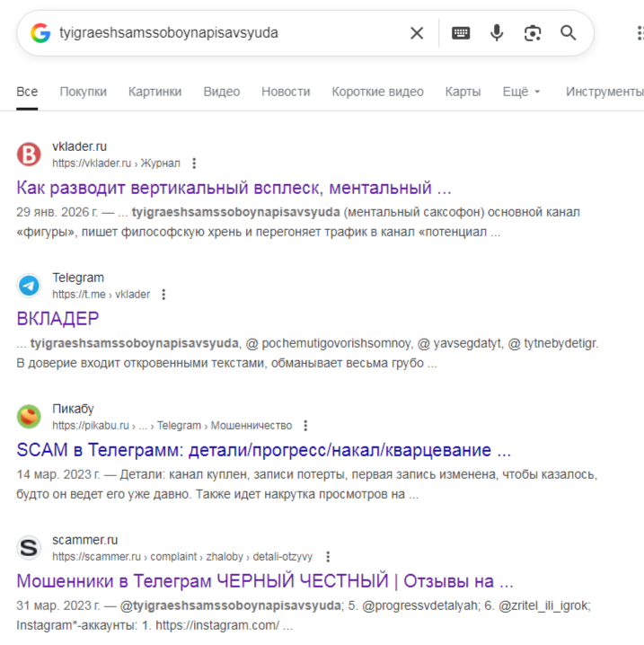This screenshot has width=644, height=645.
Task: Open the three-dot menu beside Telegram result
Action: (x=163, y=295)
